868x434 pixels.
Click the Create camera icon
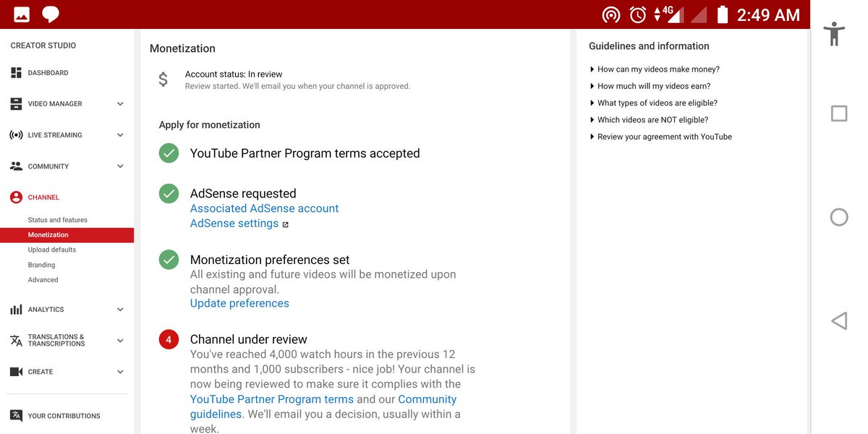click(16, 372)
